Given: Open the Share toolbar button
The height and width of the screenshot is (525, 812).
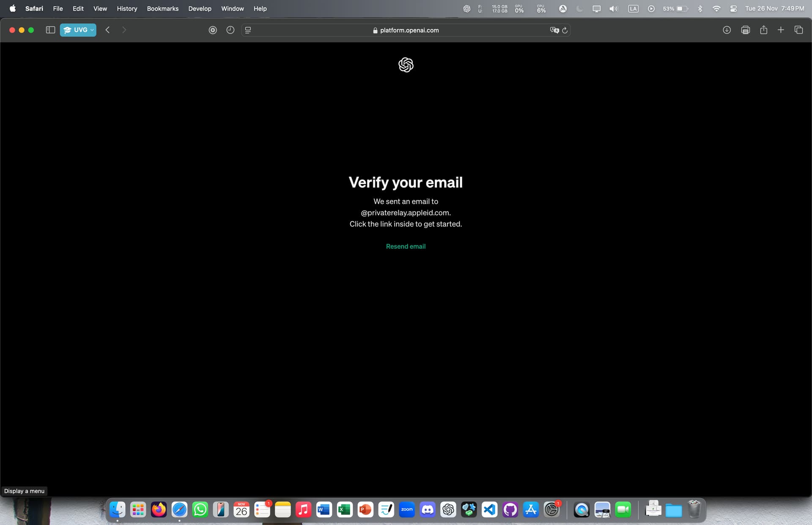Looking at the screenshot, I should (x=763, y=30).
